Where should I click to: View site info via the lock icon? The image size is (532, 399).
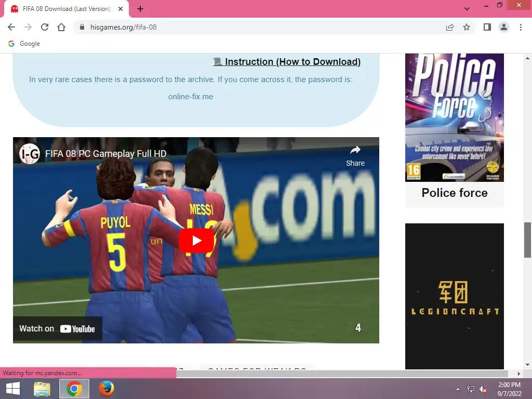pyautogui.click(x=82, y=27)
